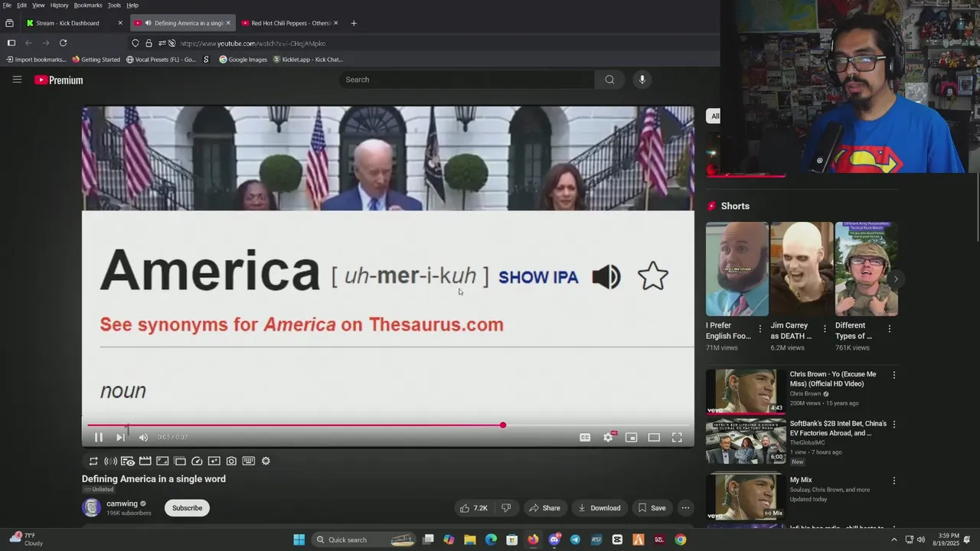Focus the YouTube search field
Image resolution: width=980 pixels, height=551 pixels.
(x=467, y=80)
